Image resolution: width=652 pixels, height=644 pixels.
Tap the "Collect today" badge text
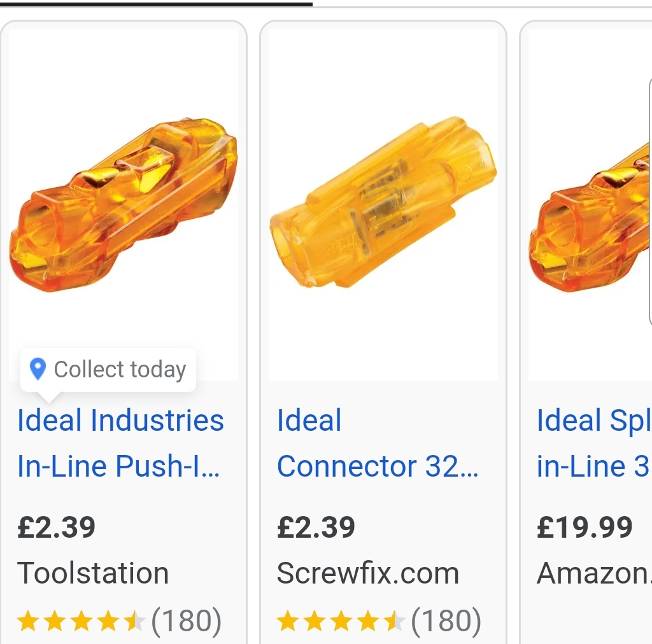120,369
